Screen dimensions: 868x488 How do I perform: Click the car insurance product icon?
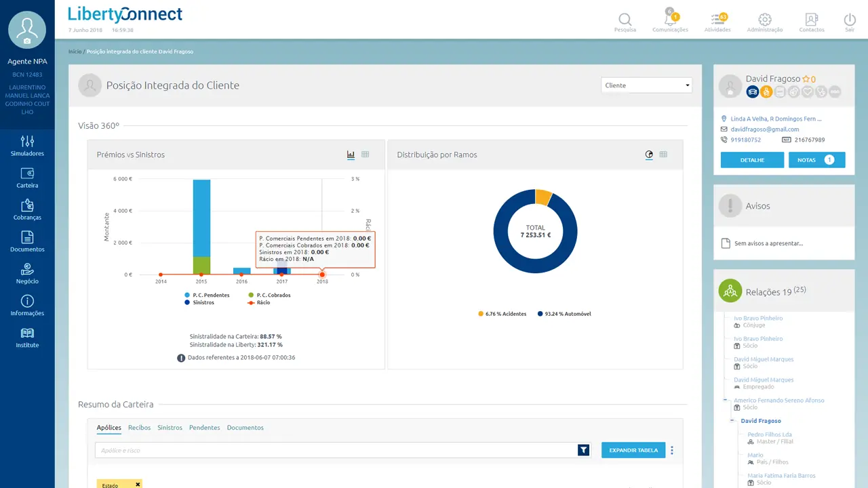(753, 92)
